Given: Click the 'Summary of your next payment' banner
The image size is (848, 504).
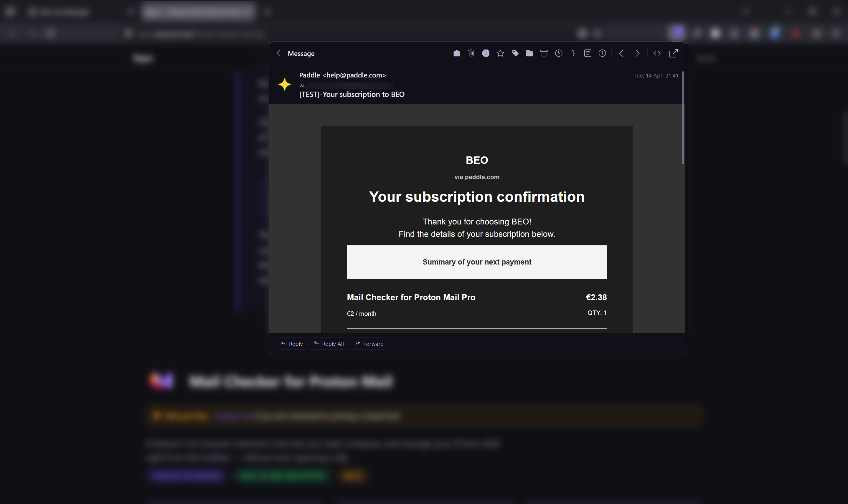Looking at the screenshot, I should coord(477,262).
